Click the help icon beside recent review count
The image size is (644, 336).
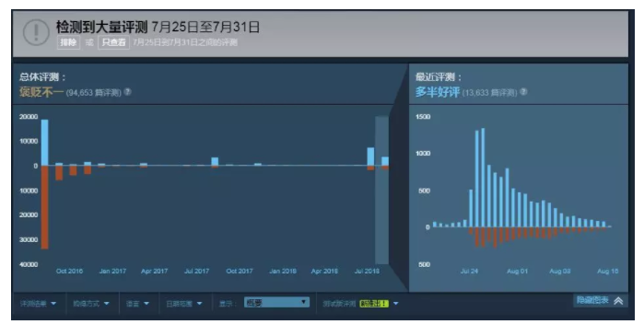(523, 92)
